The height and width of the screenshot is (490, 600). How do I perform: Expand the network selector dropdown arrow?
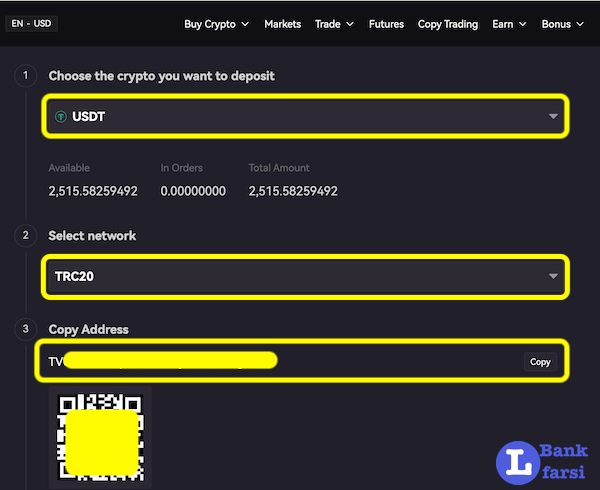553,277
